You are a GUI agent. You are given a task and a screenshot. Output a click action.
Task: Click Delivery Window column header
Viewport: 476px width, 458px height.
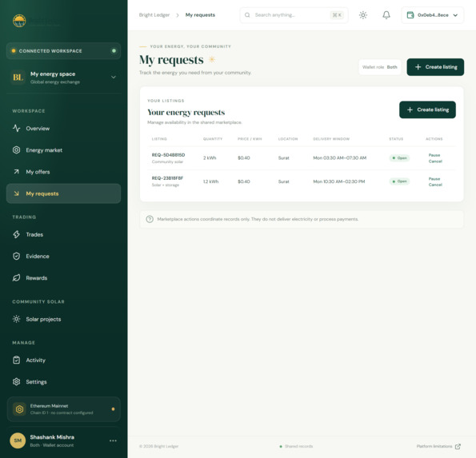pyautogui.click(x=331, y=139)
